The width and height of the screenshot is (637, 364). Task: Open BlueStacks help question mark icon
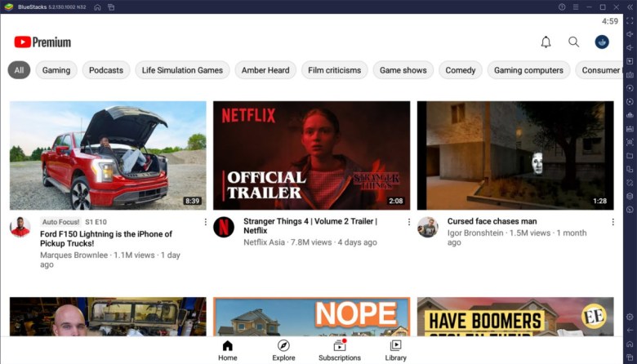562,7
